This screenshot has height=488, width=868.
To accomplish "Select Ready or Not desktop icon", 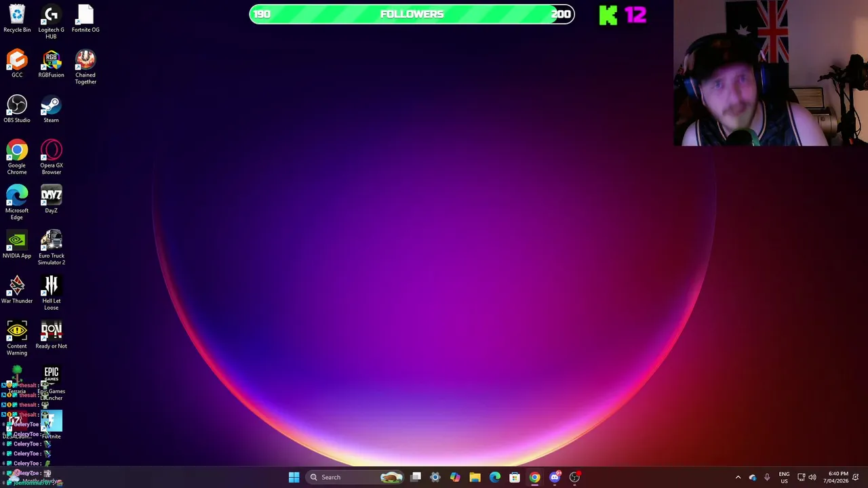I will pos(51,335).
